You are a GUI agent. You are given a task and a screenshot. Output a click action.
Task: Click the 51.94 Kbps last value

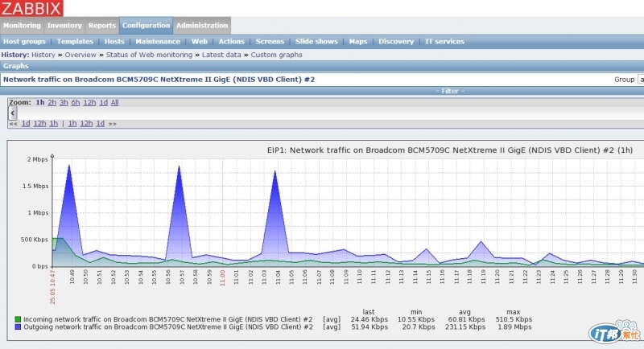pyautogui.click(x=369, y=326)
